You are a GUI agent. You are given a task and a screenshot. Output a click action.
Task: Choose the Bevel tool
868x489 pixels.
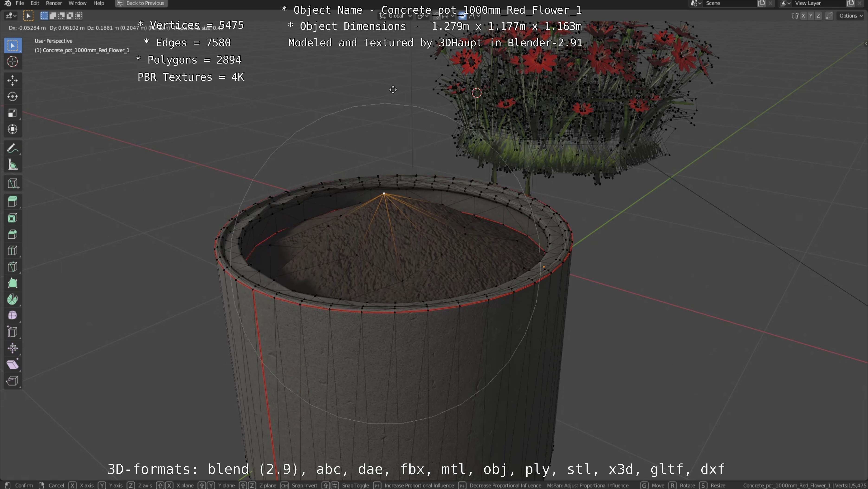[13, 234]
